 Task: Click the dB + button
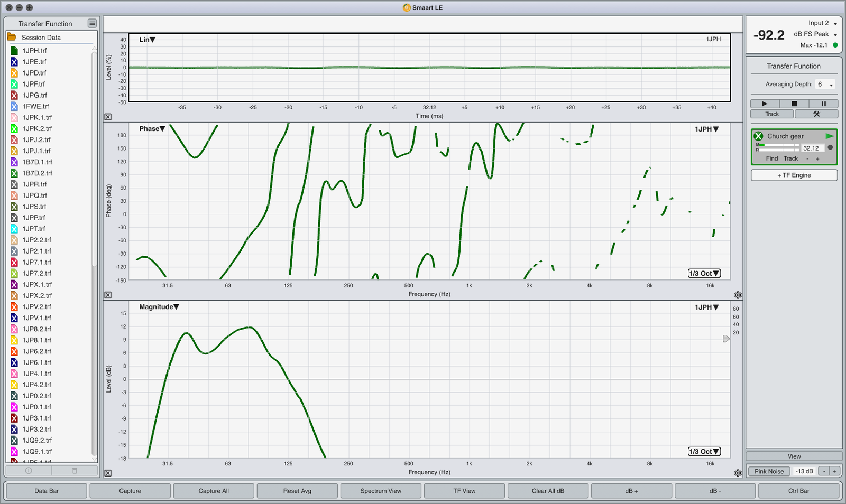click(x=631, y=491)
